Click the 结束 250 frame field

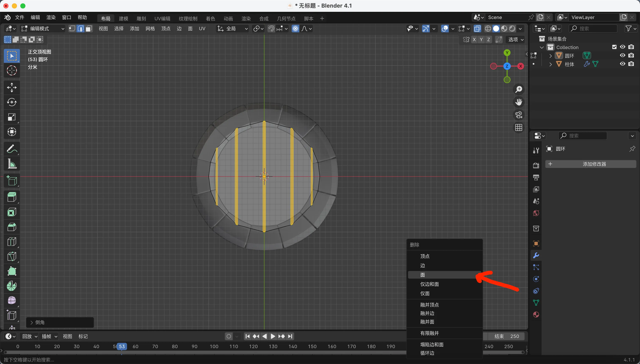[506, 336]
